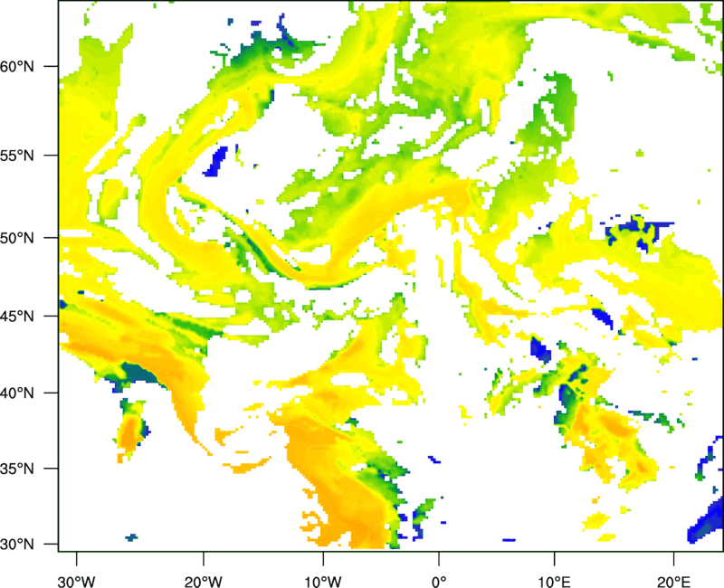
Task: Click the 40°N latitude label
Action: (x=17, y=394)
